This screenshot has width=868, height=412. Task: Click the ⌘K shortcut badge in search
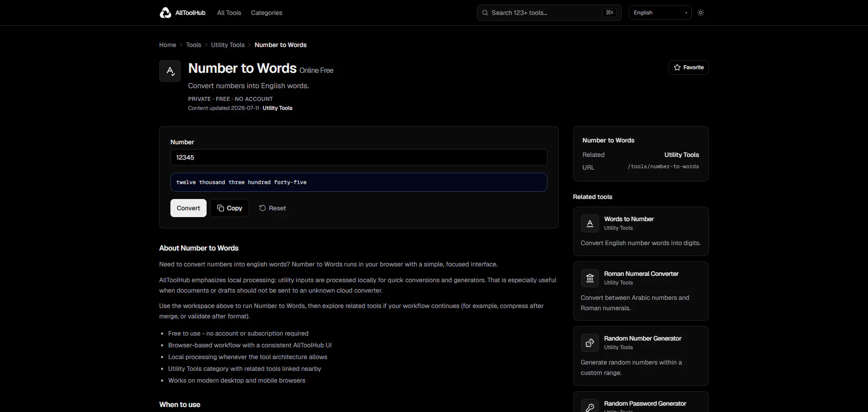pos(609,13)
